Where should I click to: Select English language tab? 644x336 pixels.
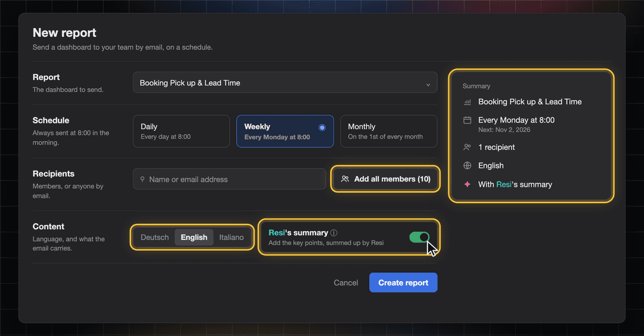pos(194,237)
